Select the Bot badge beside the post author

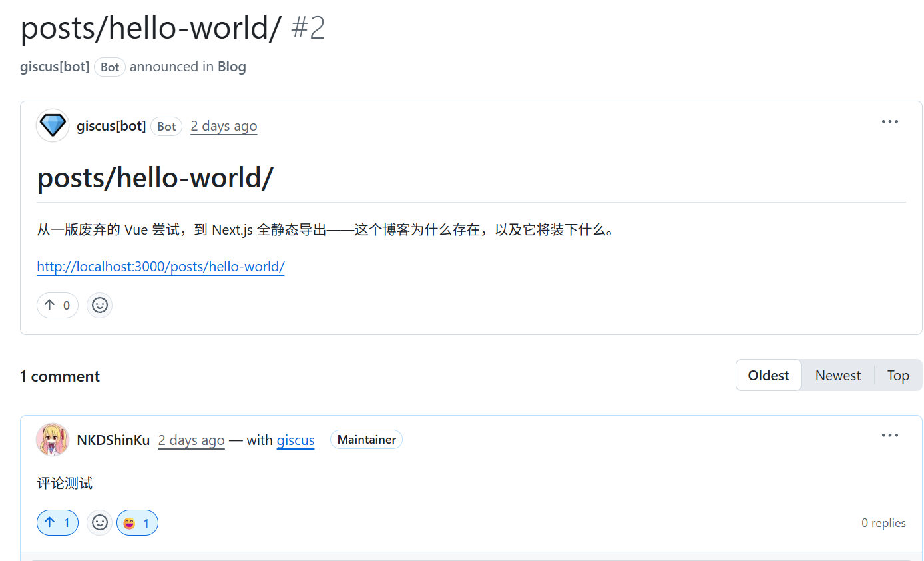click(x=166, y=126)
